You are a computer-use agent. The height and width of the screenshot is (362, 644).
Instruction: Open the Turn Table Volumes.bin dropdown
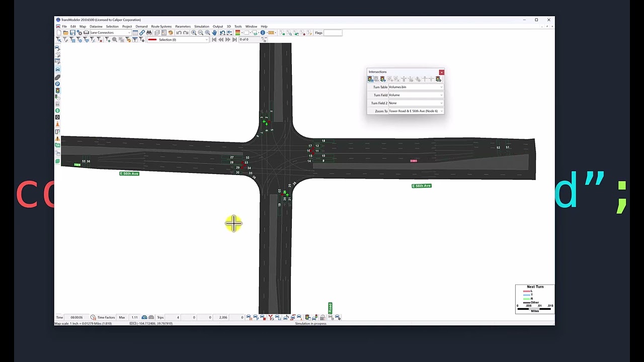coord(416,87)
